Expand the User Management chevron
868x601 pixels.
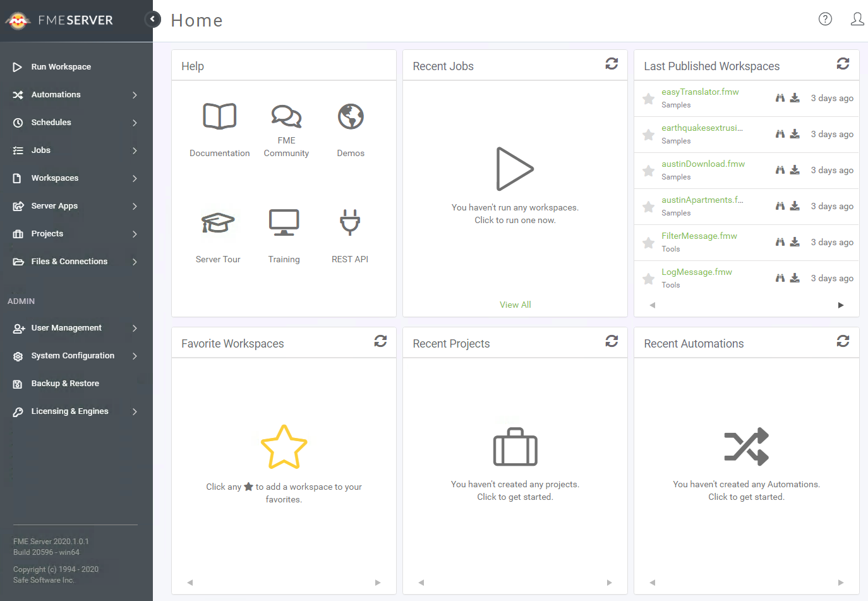click(135, 328)
